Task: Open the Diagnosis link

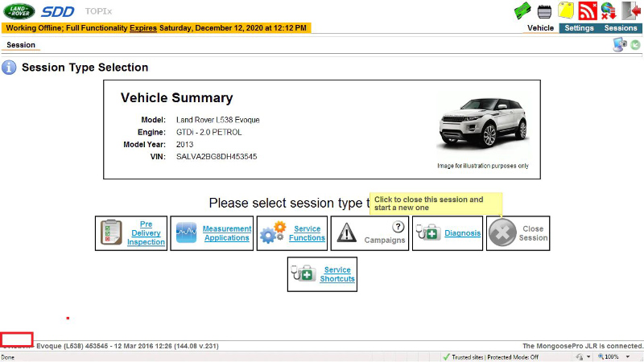Action: 462,233
